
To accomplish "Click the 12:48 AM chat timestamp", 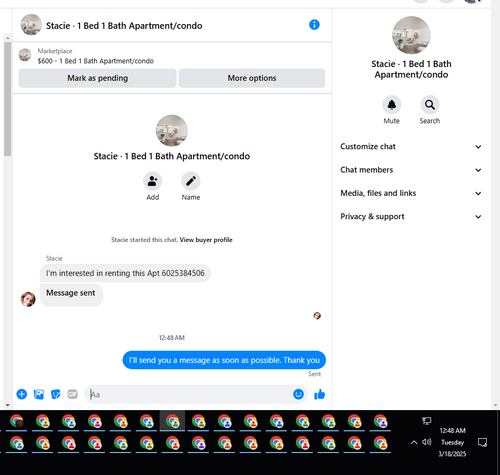I will coord(172,338).
